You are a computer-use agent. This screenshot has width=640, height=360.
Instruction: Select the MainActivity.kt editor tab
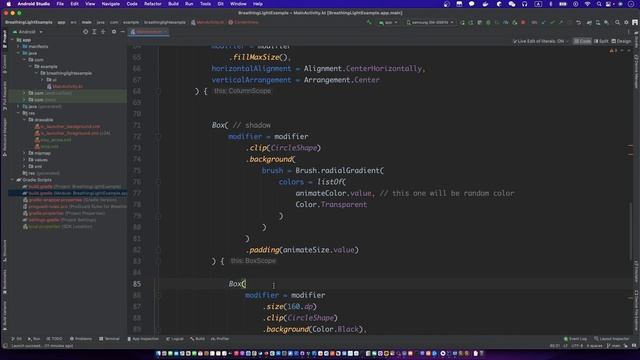[148, 32]
